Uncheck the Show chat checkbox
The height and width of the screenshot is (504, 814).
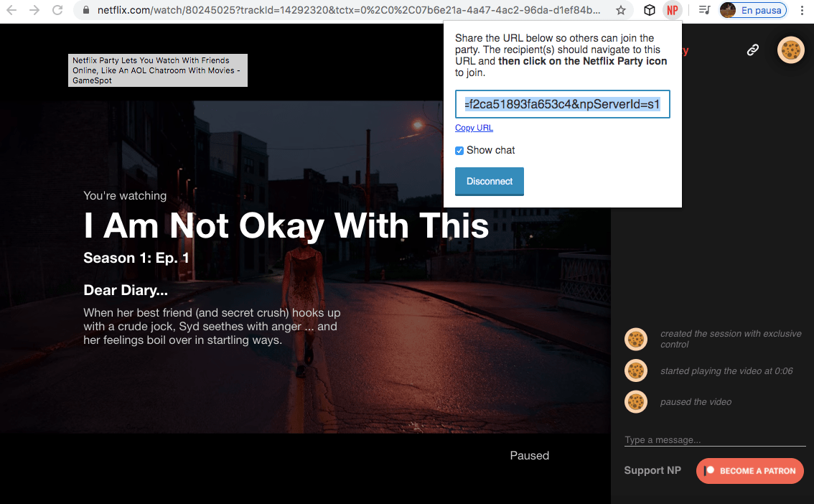[459, 151]
